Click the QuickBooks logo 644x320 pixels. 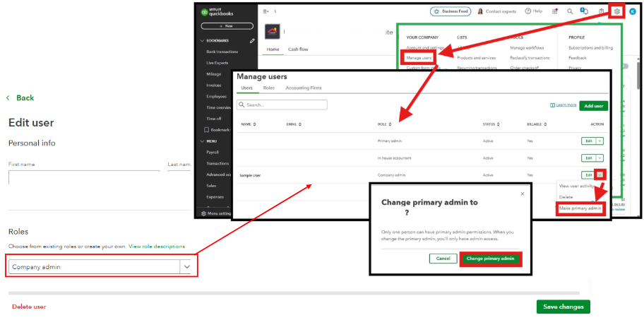217,12
